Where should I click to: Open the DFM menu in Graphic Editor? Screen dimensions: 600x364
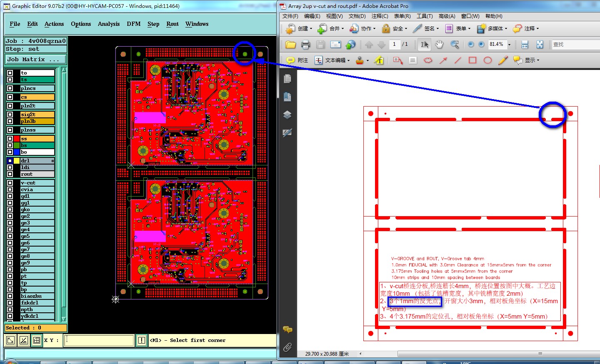134,24
